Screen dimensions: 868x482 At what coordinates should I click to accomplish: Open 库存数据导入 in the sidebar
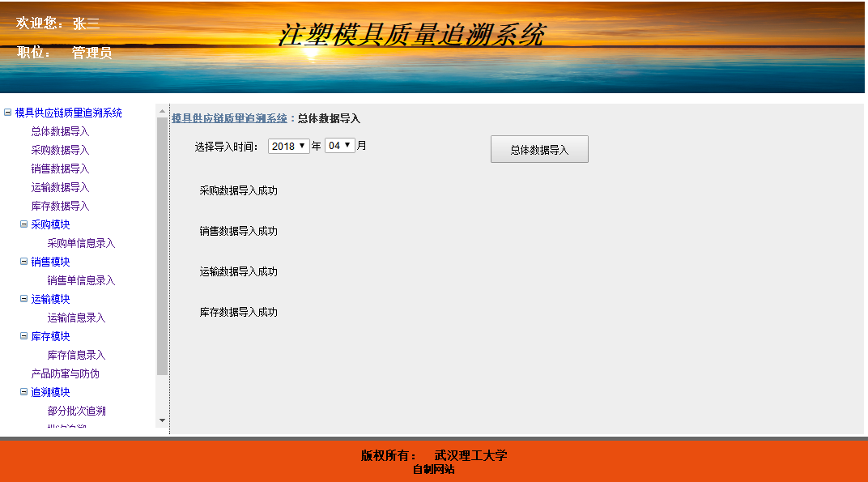coord(60,206)
